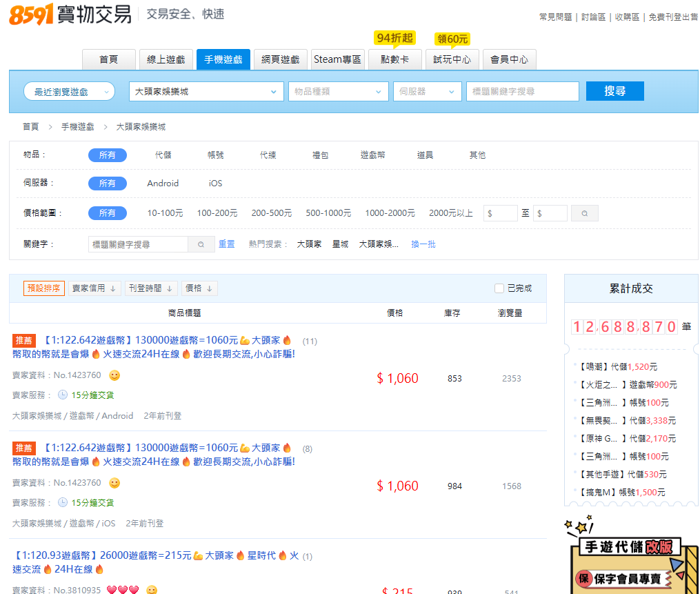Open the first 130000遊戲幣=1060元 Android listing title
700x594 pixels.
(154, 347)
